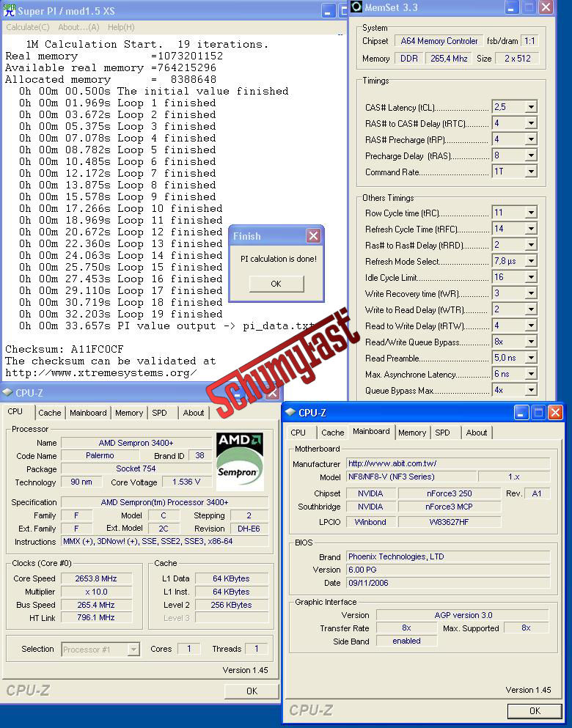Open the Write Recovery time (tWR) dropdown
572x728 pixels.
pyautogui.click(x=531, y=293)
